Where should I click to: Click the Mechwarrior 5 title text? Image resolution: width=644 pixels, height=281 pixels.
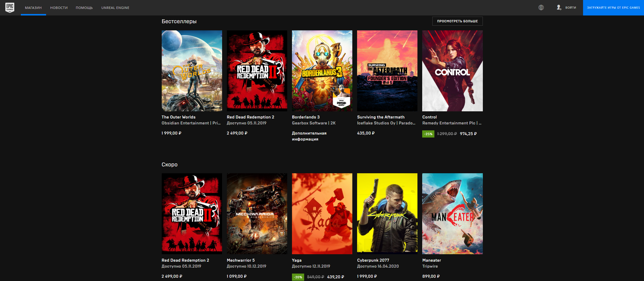tap(241, 260)
